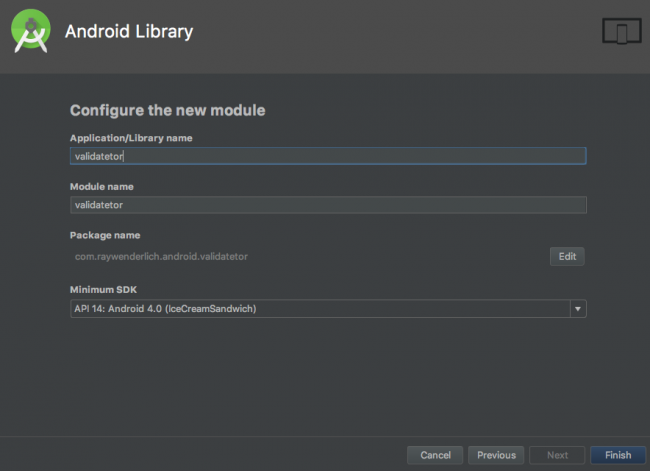Open the Minimum SDK dropdown arrow
This screenshot has height=471, width=650.
[577, 308]
